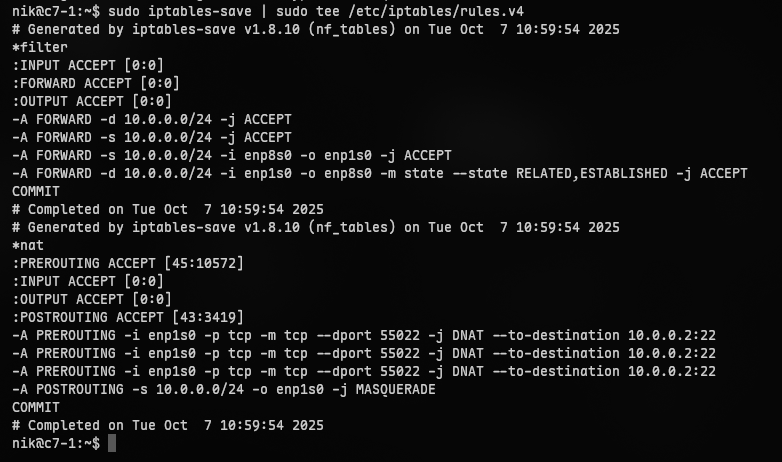This screenshot has height=462, width=782.
Task: Click the last PREROUTING DNAT rule line
Action: click(x=363, y=371)
